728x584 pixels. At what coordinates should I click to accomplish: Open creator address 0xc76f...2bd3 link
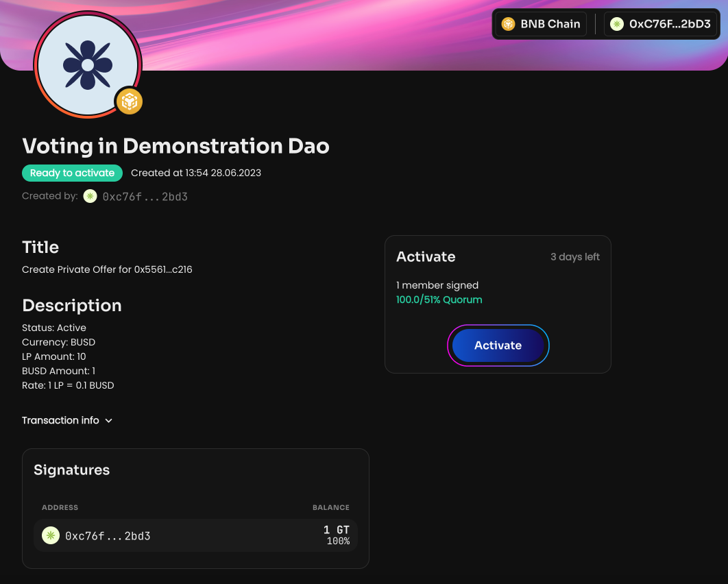(x=145, y=197)
